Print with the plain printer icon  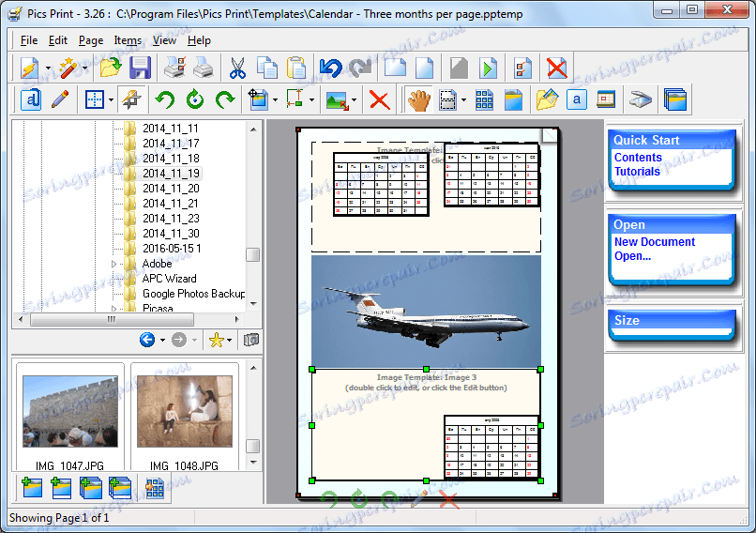[204, 68]
